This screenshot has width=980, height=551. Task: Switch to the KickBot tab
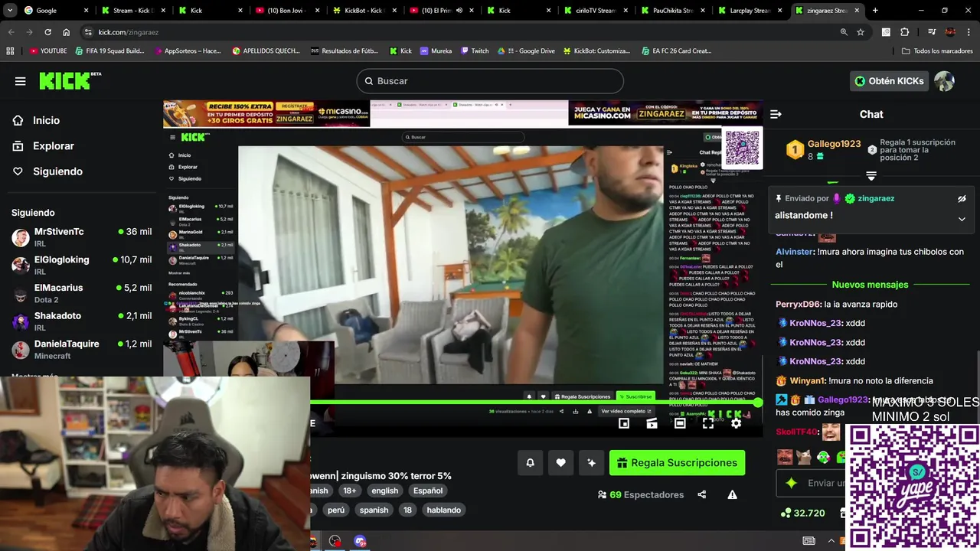click(x=364, y=11)
